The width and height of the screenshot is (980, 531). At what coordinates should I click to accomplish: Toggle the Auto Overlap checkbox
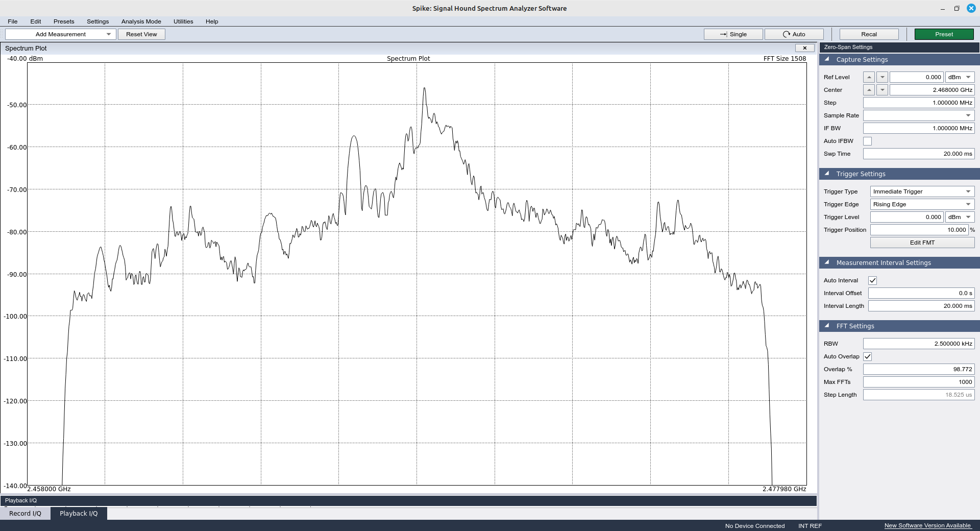(868, 356)
